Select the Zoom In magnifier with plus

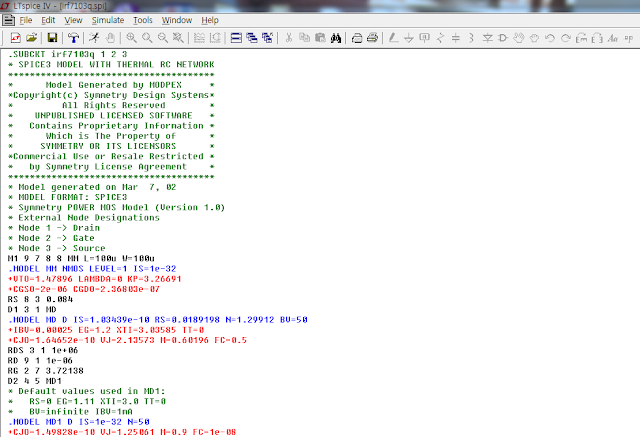pos(131,38)
